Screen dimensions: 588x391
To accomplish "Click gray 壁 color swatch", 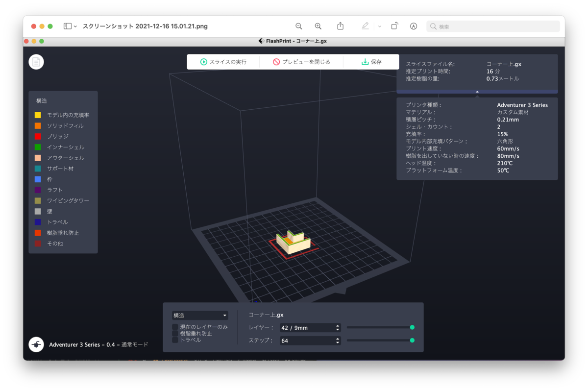I will (x=38, y=211).
